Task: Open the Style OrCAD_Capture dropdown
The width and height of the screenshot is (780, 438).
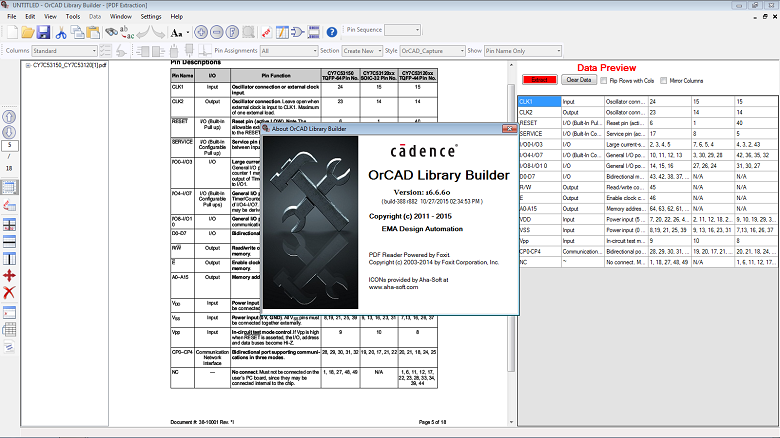Action: tap(432, 50)
